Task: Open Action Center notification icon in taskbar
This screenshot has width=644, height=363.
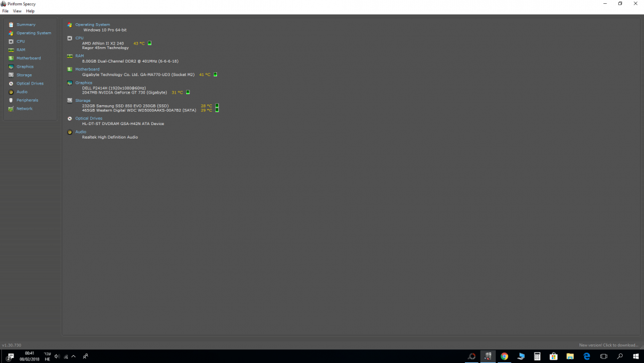Action: [x=10, y=357]
